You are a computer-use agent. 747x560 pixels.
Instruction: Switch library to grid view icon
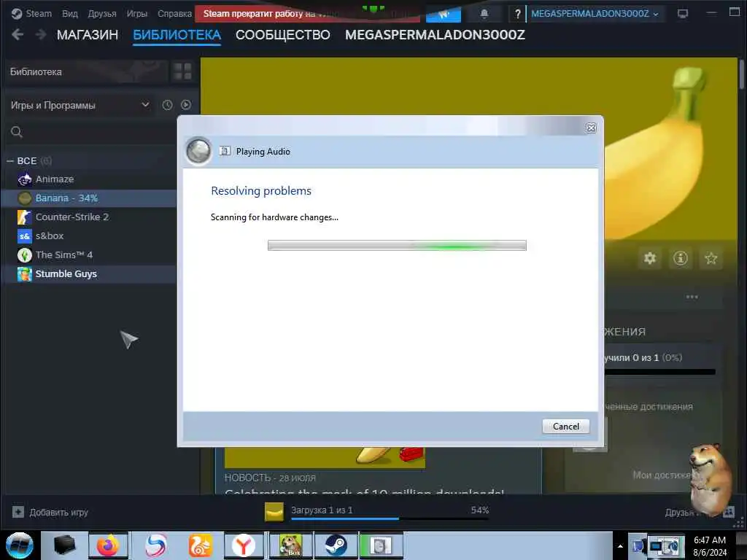pos(182,71)
